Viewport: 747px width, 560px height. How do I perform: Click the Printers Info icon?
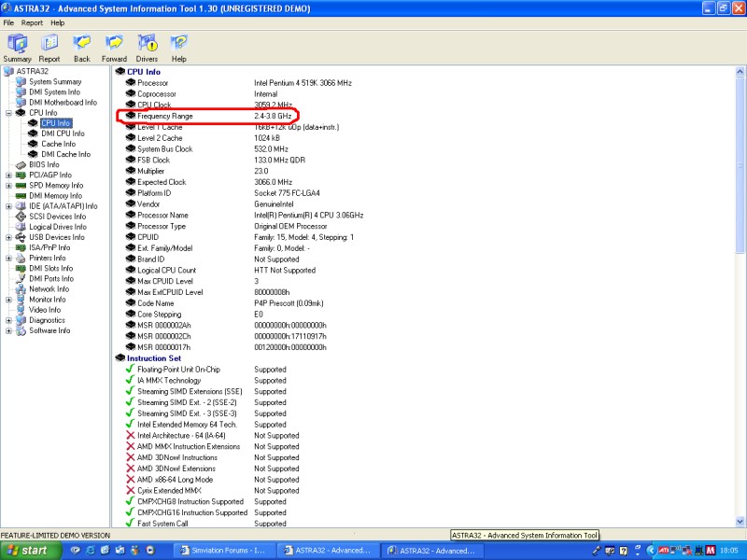click(21, 259)
